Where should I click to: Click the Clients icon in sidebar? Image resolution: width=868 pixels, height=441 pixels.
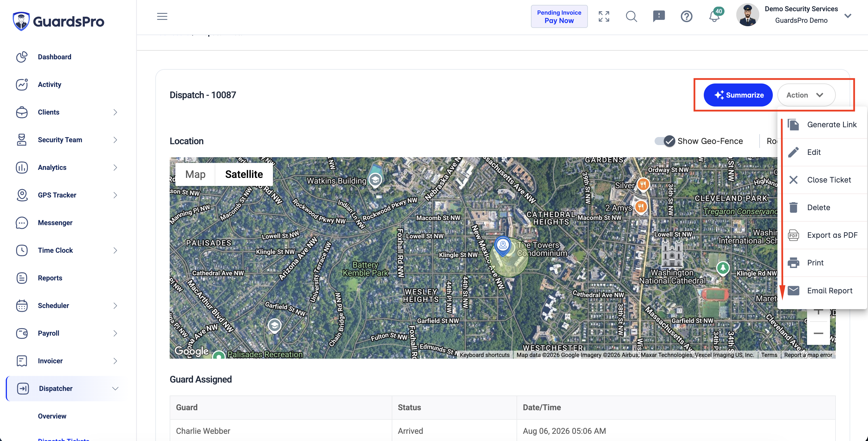point(22,112)
